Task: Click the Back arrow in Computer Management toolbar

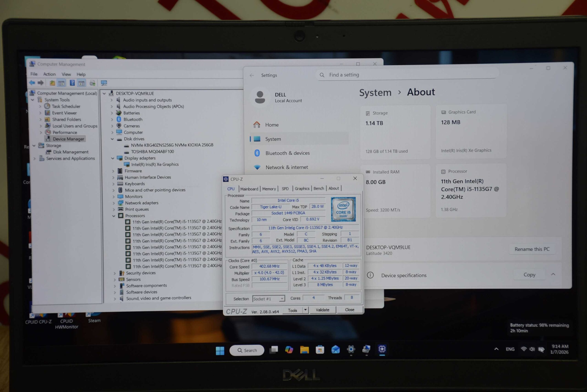Action: (x=32, y=83)
